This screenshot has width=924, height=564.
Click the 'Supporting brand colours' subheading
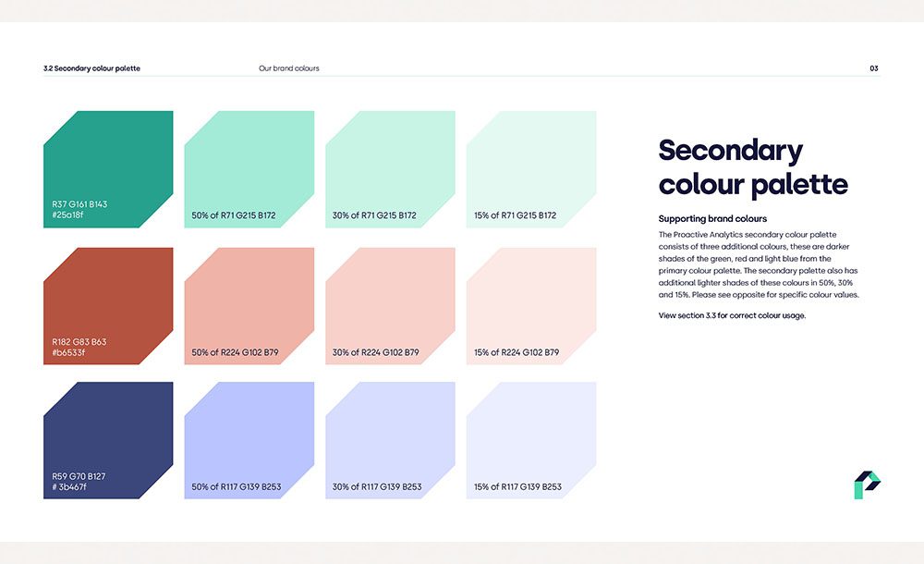(x=712, y=219)
